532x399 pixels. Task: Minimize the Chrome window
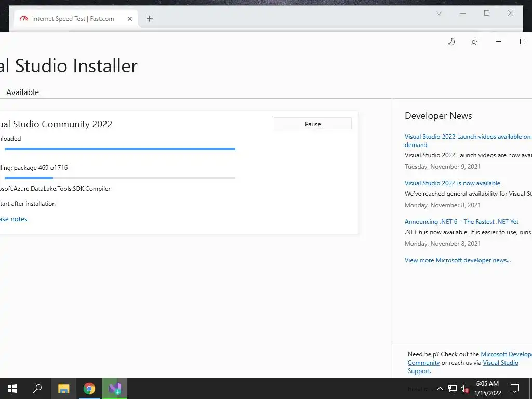[x=463, y=13]
